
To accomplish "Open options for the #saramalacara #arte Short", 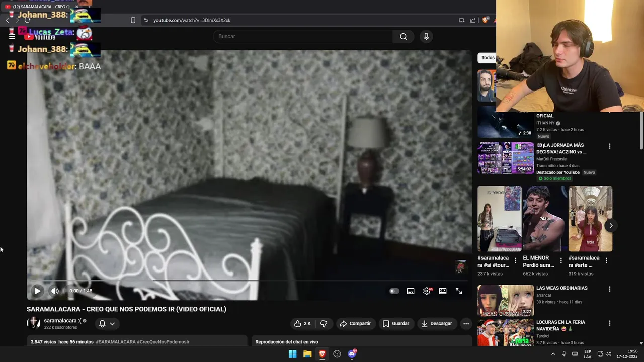I will pyautogui.click(x=606, y=260).
